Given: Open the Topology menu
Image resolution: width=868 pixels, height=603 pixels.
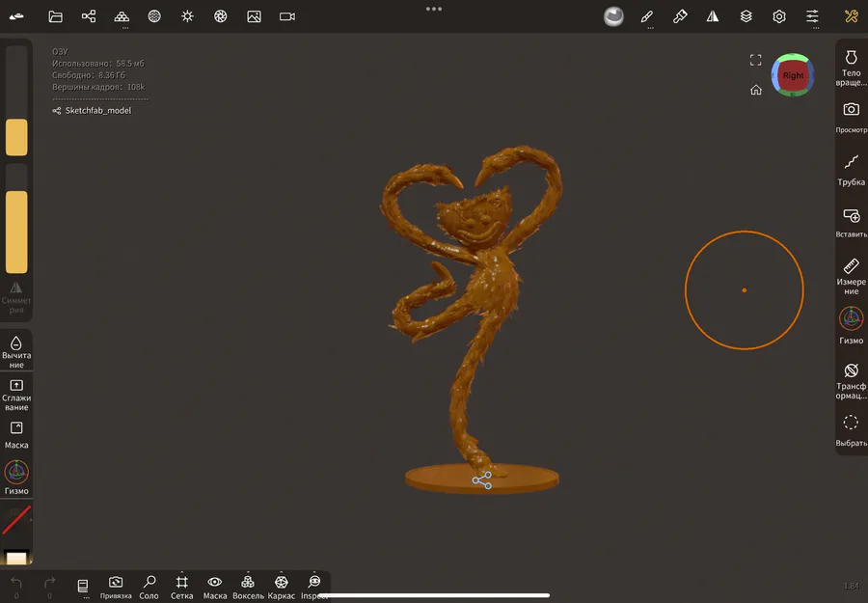Looking at the screenshot, I should point(122,16).
